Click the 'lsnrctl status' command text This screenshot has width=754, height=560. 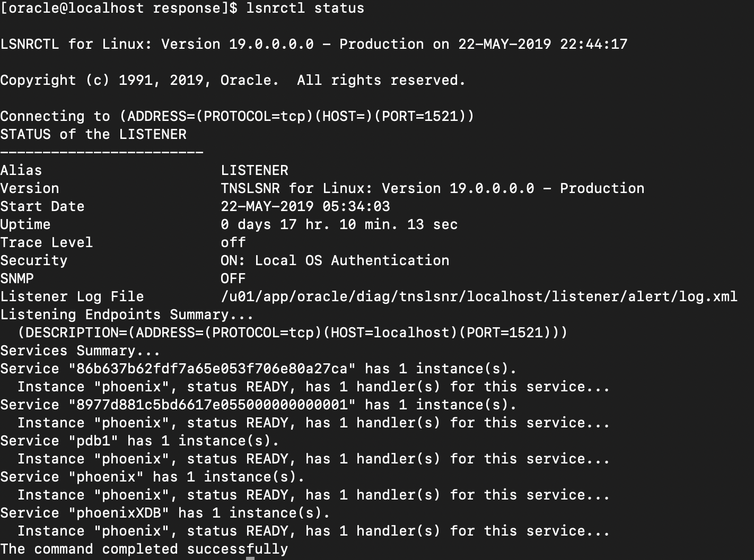pyautogui.click(x=305, y=8)
